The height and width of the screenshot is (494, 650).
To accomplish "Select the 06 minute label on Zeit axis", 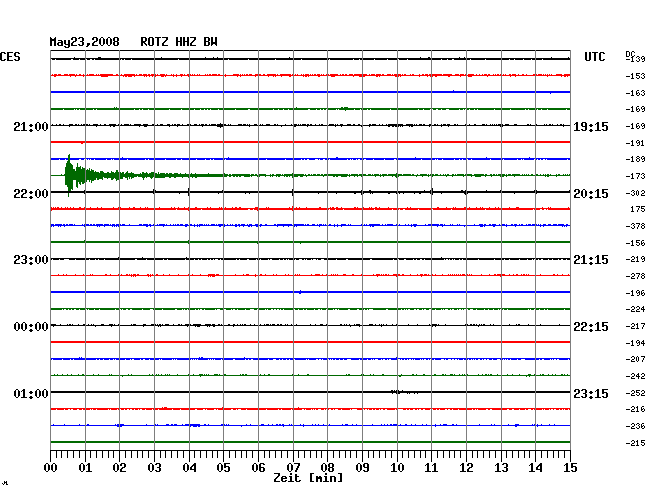I will (258, 468).
